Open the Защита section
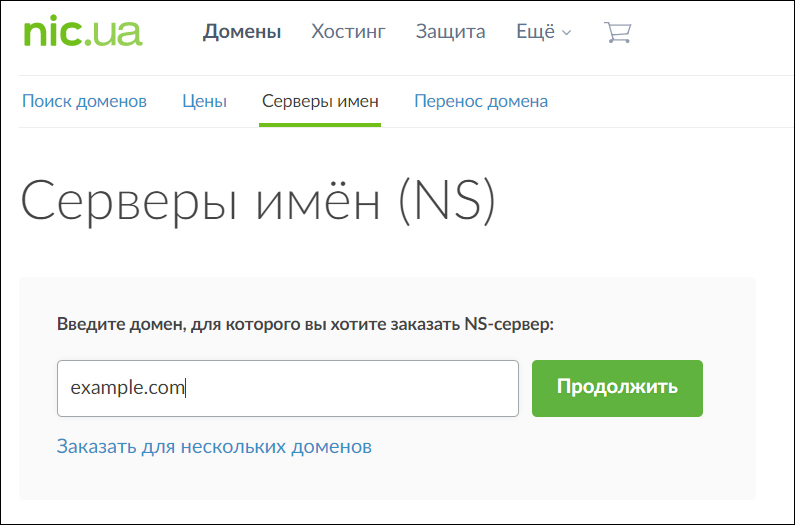 (x=450, y=32)
